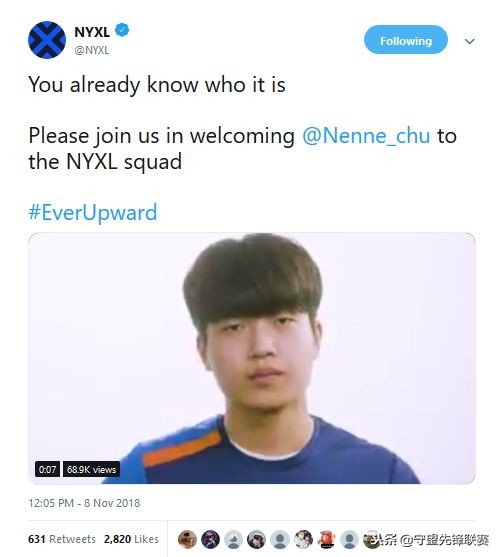
Task: Open the @NYXL handle link
Action: pos(92,50)
